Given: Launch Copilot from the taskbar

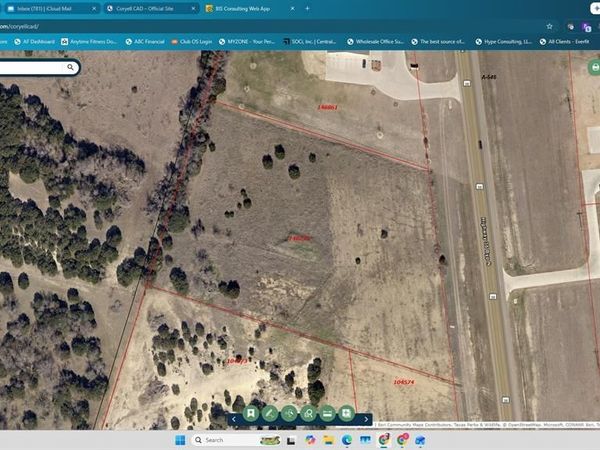Looking at the screenshot, I should coord(310,440).
